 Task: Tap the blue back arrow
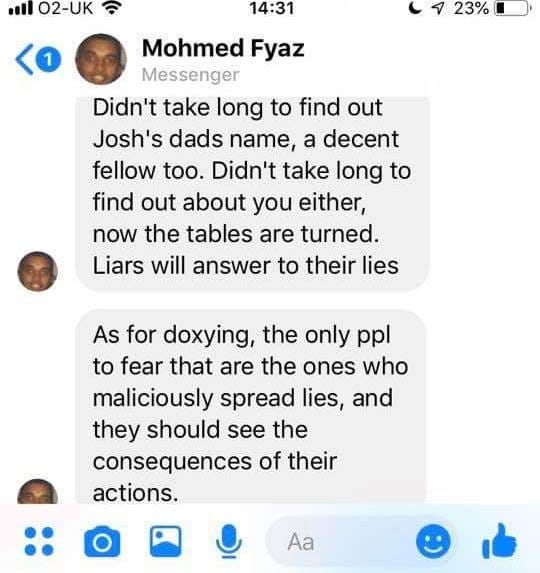[x=24, y=60]
